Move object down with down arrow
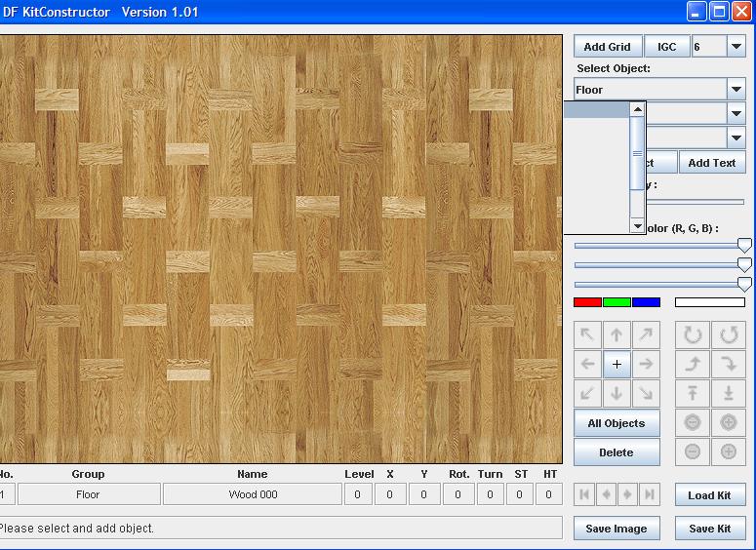This screenshot has height=550, width=756. [x=617, y=393]
